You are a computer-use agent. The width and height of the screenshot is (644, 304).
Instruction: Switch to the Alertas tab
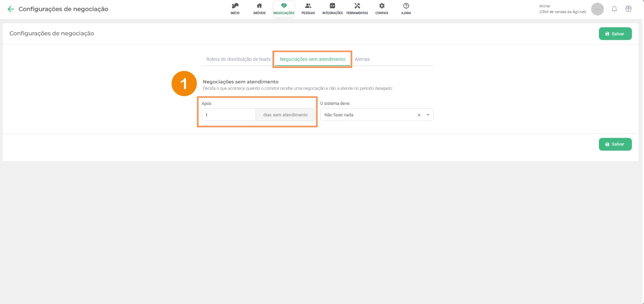[x=362, y=59]
